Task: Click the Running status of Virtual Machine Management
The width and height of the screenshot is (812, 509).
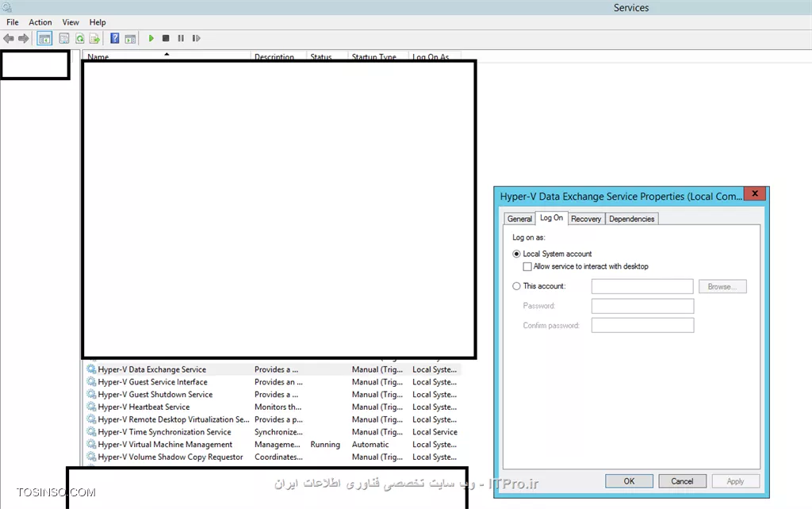Action: pos(325,444)
